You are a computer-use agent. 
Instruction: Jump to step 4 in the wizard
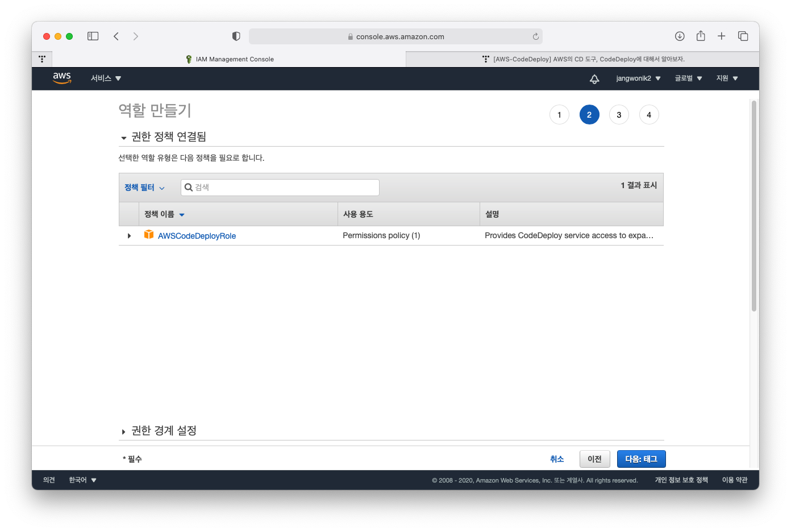coord(649,115)
